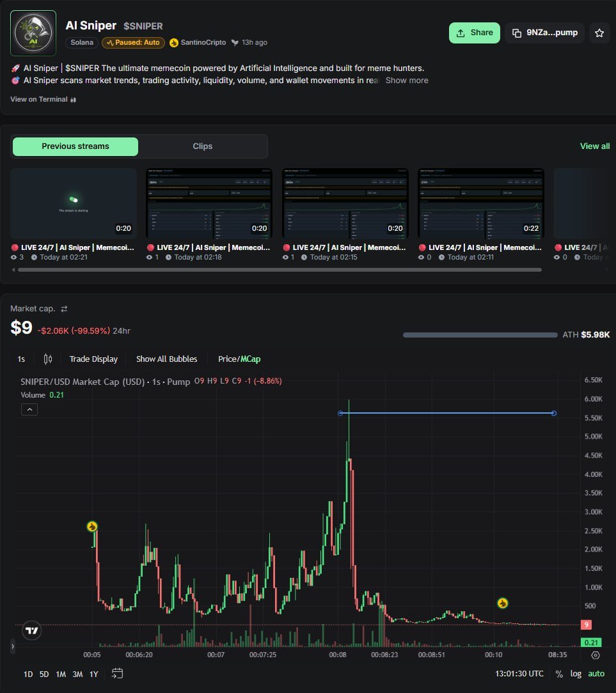The height and width of the screenshot is (693, 616).
Task: Click the horizontal scrollbar under the streams
Action: pos(280,270)
